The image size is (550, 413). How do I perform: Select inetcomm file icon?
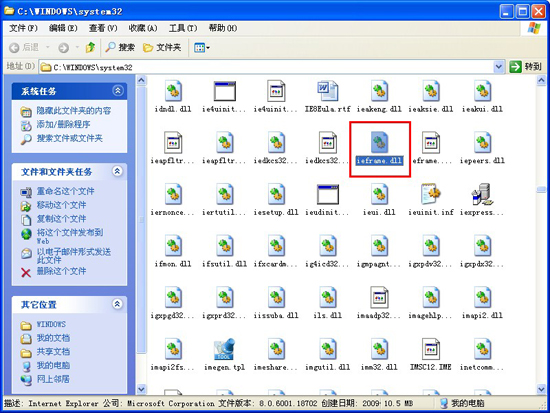click(x=483, y=349)
